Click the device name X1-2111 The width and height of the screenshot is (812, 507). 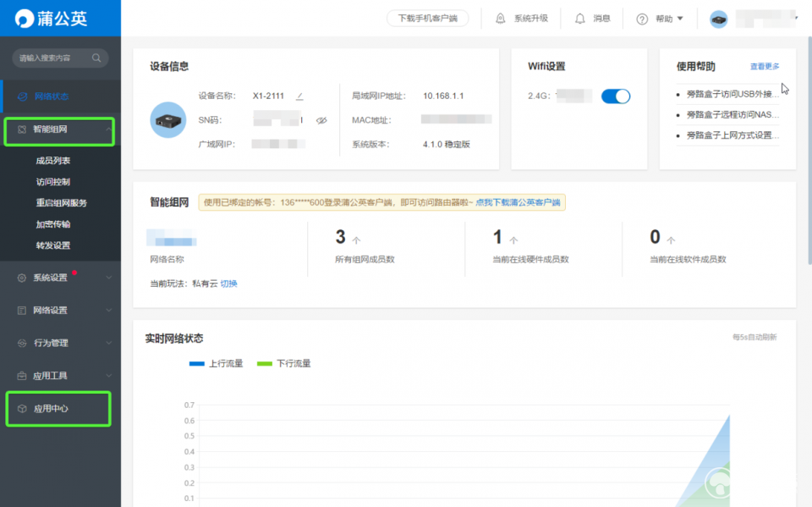click(268, 96)
